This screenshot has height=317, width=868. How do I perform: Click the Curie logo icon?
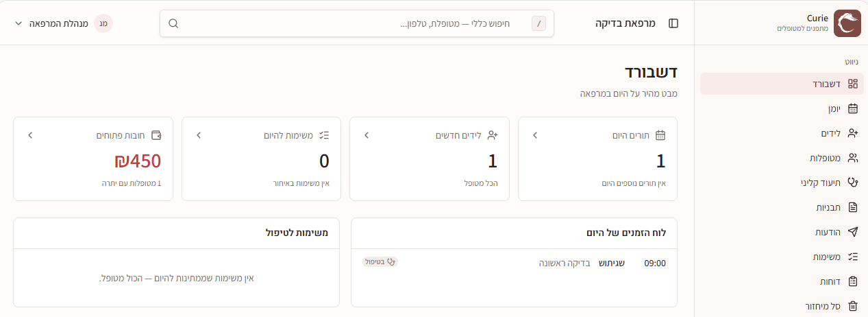point(846,23)
